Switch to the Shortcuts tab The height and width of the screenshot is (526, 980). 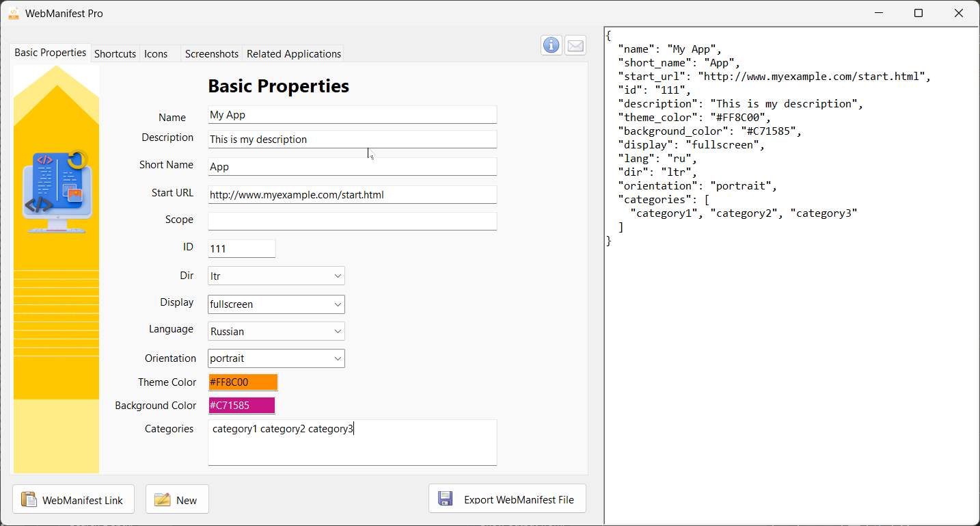click(115, 54)
